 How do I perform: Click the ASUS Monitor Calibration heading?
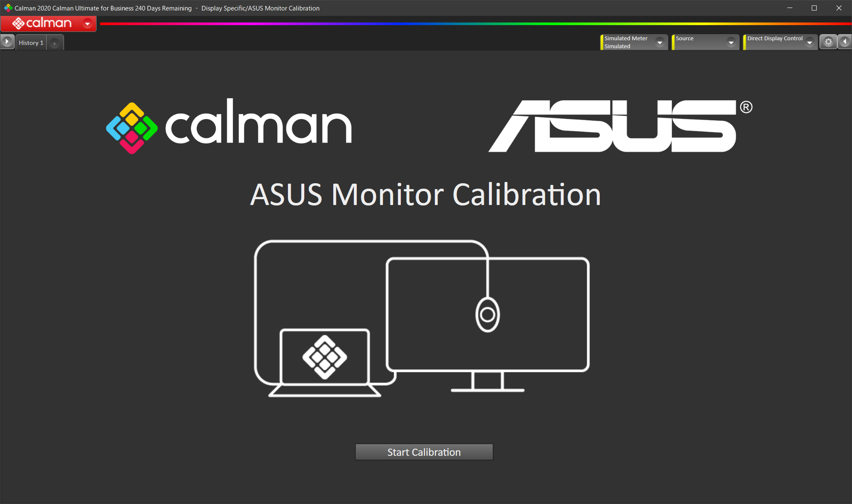tap(426, 195)
